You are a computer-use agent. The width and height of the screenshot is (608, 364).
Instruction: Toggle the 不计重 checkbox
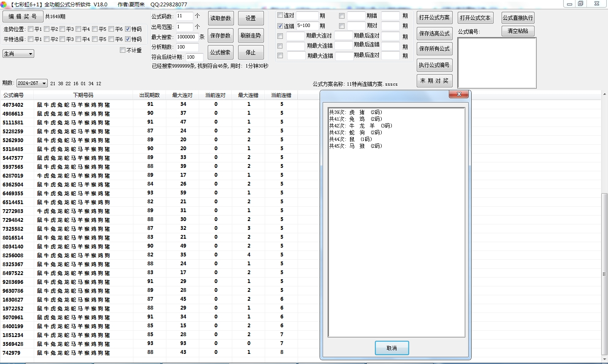(123, 50)
